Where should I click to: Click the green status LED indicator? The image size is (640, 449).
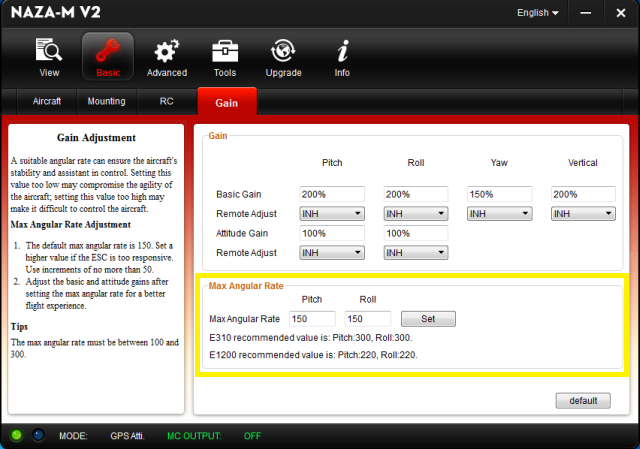[17, 435]
